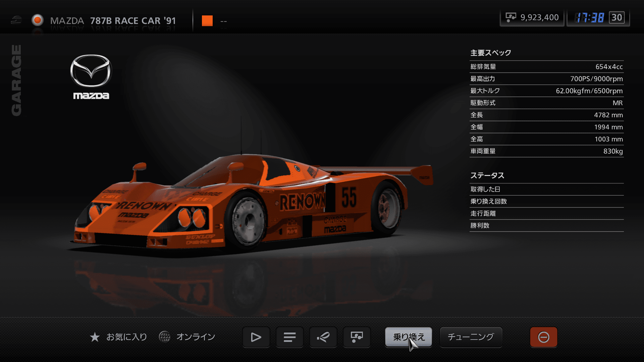
Task: Toggle the お気に入り favorite star
Action: [x=95, y=337]
